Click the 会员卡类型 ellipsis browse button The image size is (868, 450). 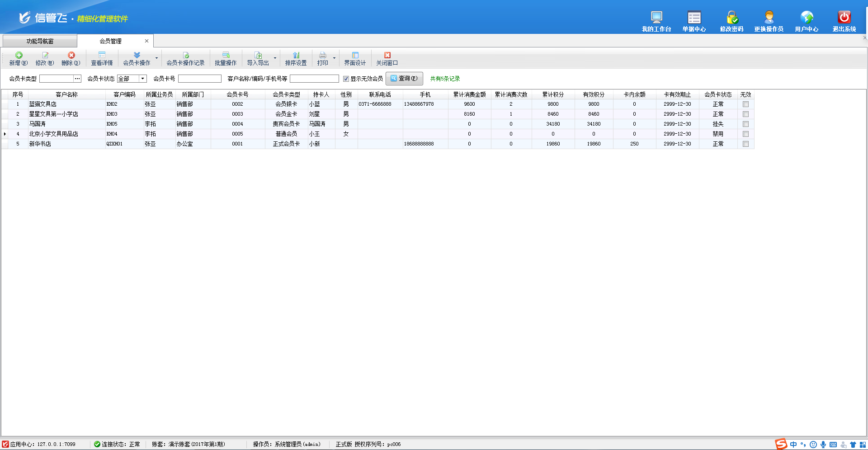(x=77, y=79)
